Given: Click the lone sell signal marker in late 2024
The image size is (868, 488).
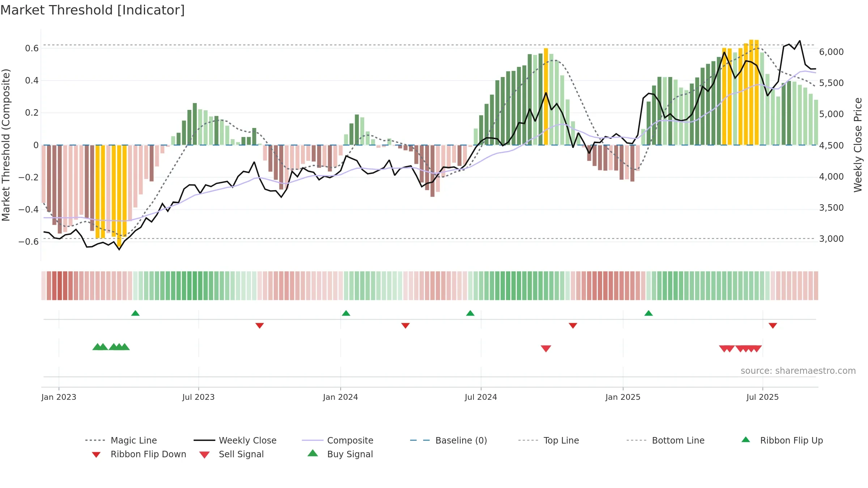Looking at the screenshot, I should tap(546, 348).
